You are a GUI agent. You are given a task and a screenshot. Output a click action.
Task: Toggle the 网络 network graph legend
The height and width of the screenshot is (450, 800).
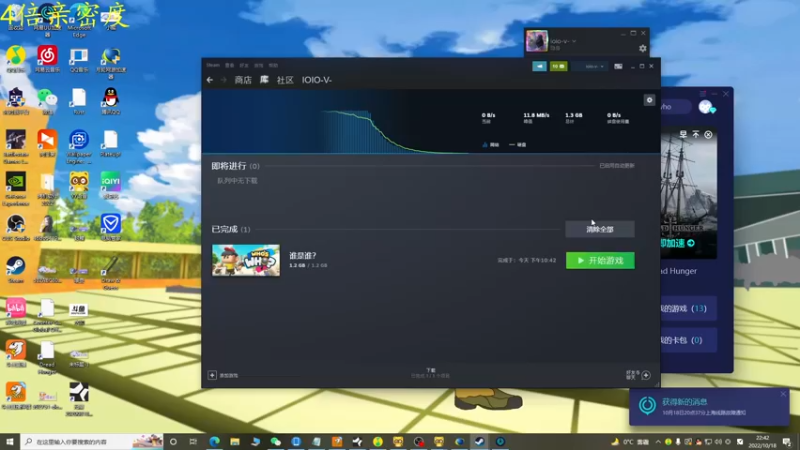490,145
